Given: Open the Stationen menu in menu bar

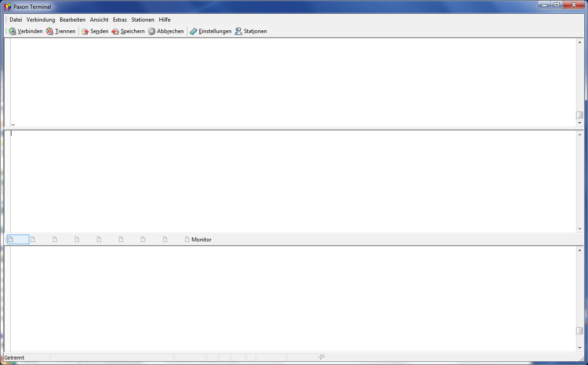Looking at the screenshot, I should tap(143, 20).
